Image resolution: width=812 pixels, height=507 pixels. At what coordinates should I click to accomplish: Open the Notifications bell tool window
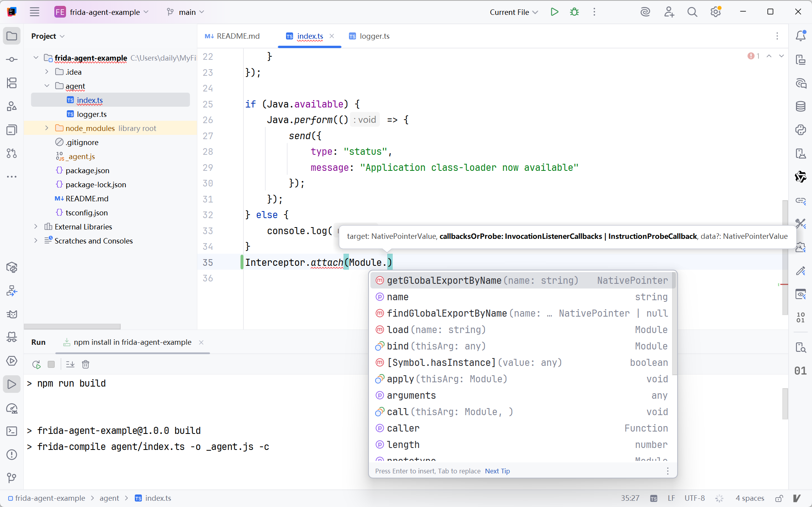point(800,36)
